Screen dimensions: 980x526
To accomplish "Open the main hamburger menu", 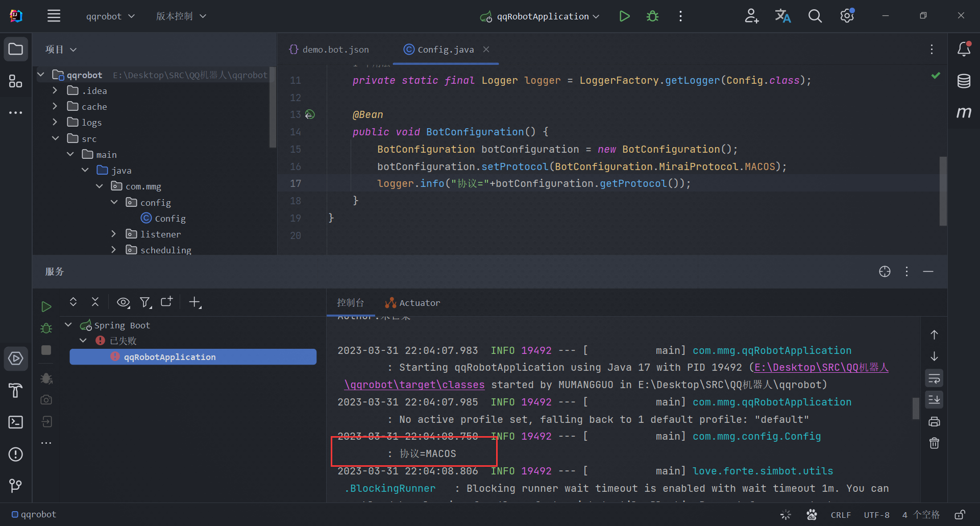I will 54,16.
